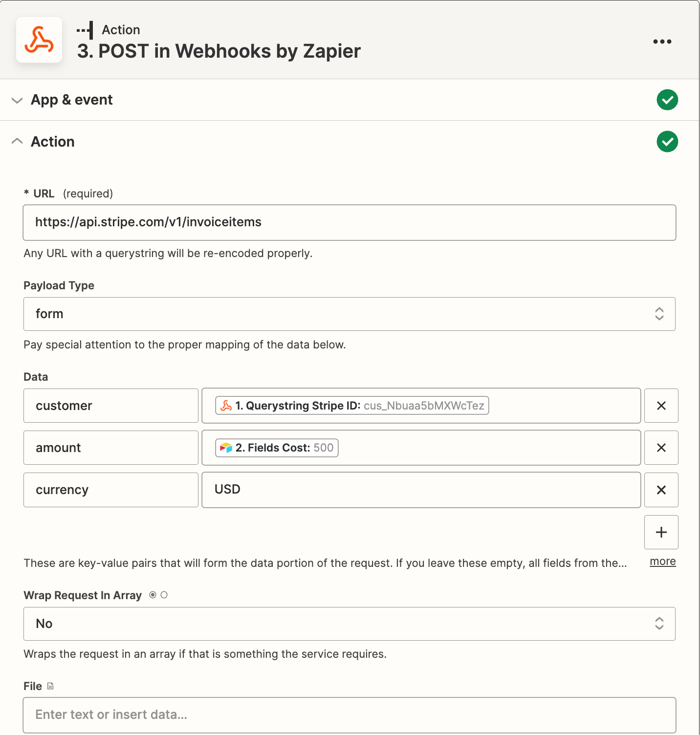Click the Airtable icon inside Fields Cost pill
700x735 pixels.
226,448
